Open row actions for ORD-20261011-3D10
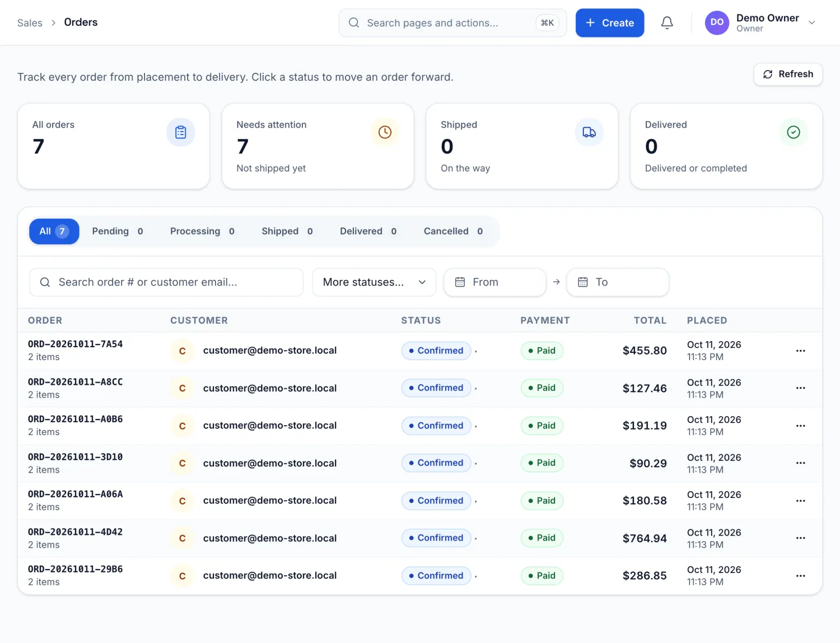840x643 pixels. [801, 463]
